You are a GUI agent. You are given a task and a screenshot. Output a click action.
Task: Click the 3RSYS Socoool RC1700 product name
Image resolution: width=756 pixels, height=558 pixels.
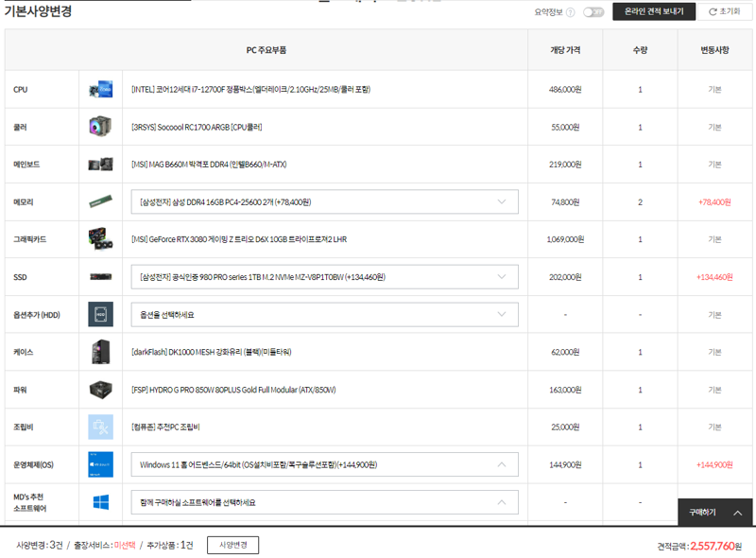197,127
